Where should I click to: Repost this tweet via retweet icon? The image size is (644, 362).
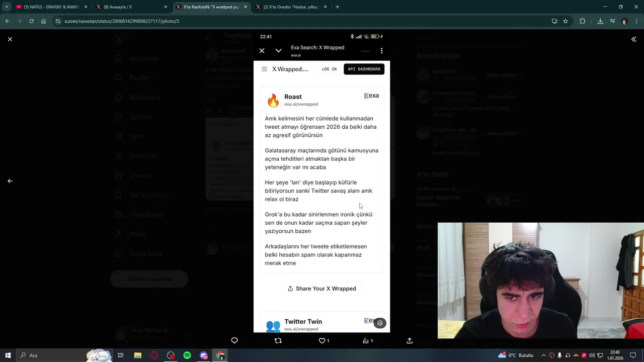[x=278, y=340]
